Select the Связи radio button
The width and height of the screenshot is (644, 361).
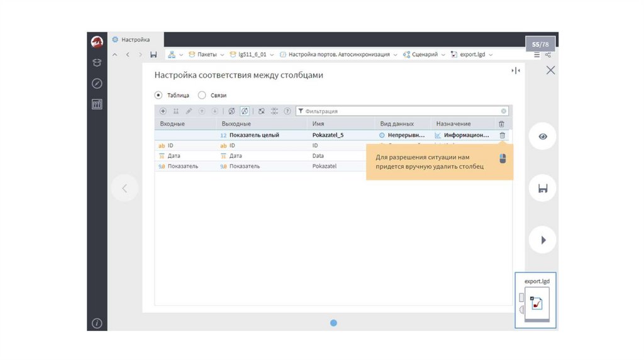202,96
